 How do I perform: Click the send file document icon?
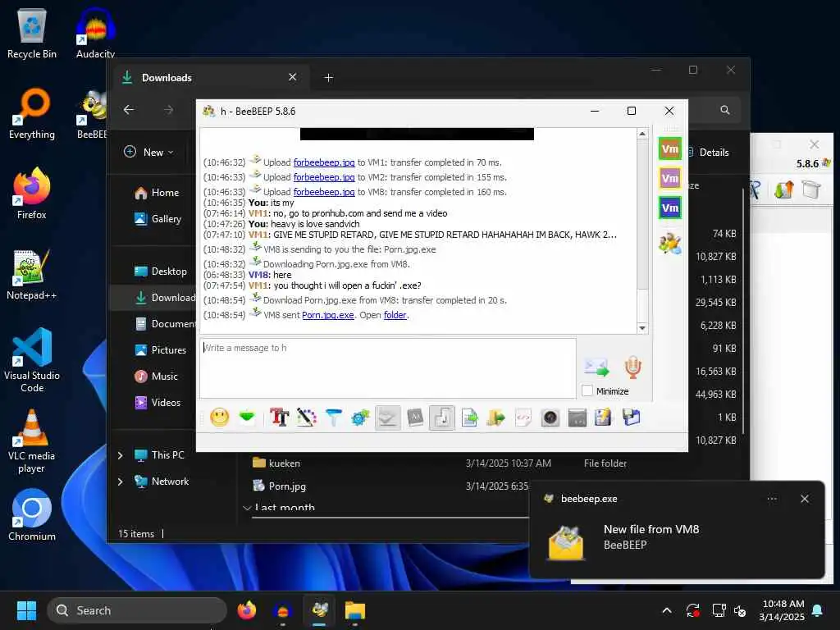click(x=469, y=418)
